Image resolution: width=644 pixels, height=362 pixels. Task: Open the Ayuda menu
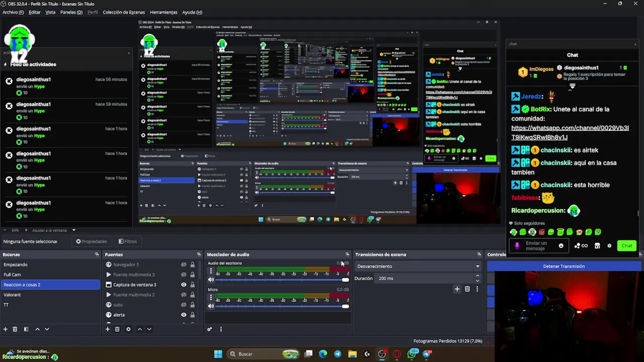[x=192, y=12]
